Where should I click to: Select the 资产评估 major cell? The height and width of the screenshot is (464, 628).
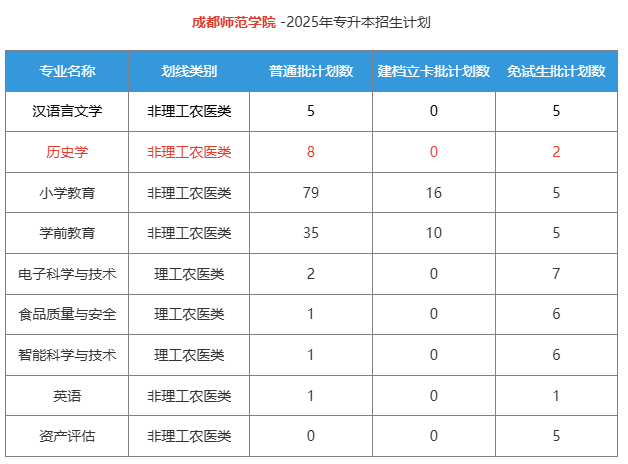[x=67, y=436]
